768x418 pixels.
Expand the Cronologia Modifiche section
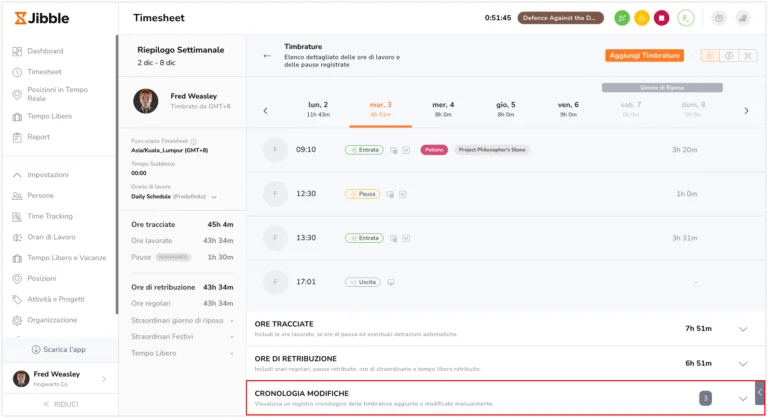[742, 398]
